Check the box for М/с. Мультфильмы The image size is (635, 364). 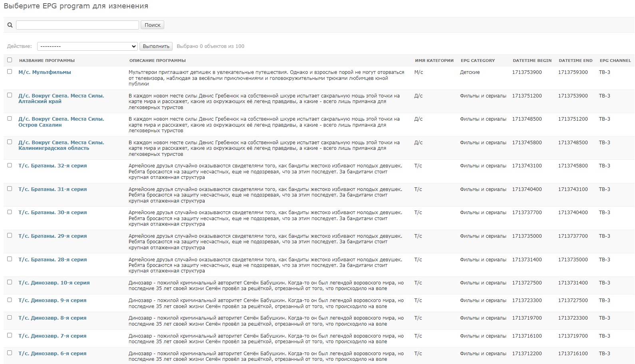pos(10,72)
